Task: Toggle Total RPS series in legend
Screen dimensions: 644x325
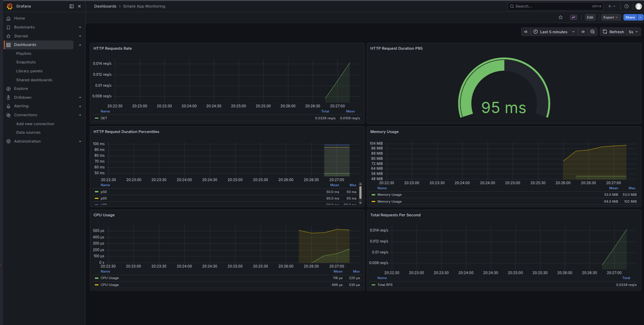Action: (385, 285)
